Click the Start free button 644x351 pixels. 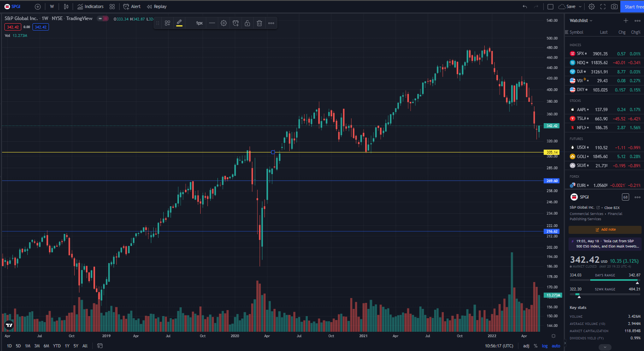tap(633, 6)
